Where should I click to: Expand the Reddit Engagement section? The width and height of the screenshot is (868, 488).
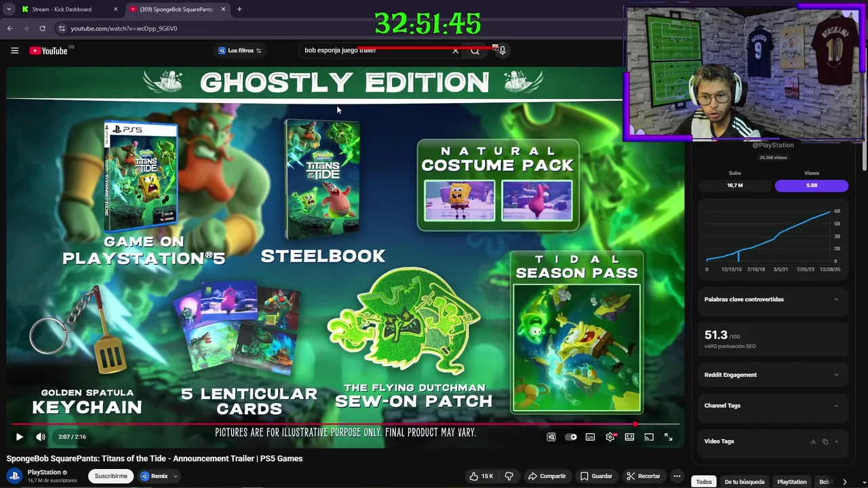[x=836, y=375]
